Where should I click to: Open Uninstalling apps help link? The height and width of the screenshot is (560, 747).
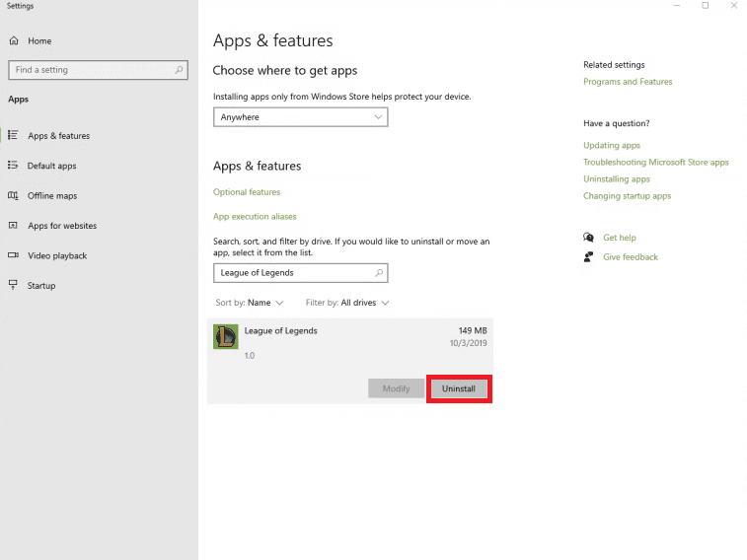tap(617, 178)
